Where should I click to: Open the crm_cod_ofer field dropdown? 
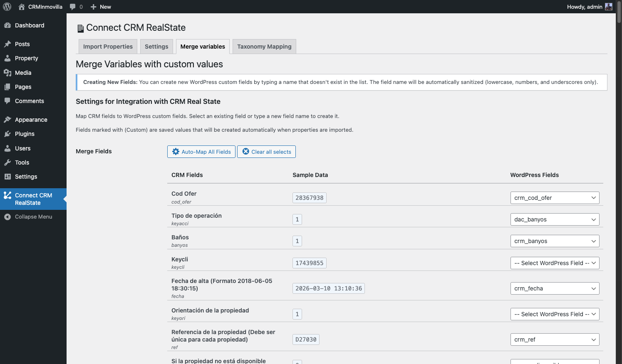555,198
